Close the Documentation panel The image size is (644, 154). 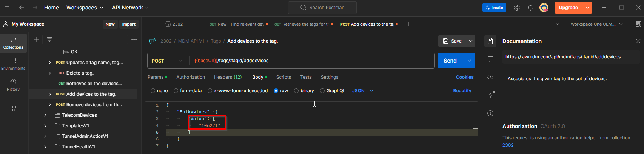point(638,41)
